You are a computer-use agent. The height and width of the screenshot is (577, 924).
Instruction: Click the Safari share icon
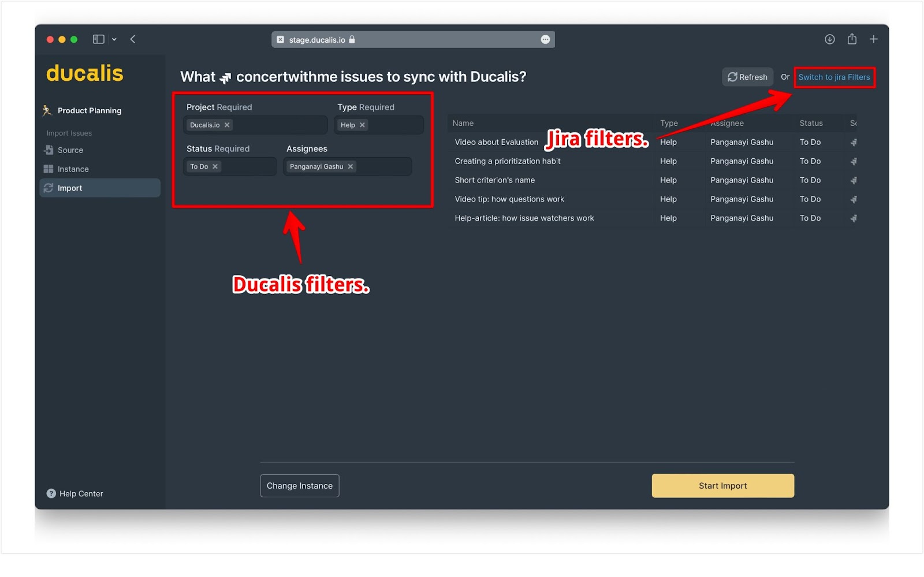pos(852,39)
